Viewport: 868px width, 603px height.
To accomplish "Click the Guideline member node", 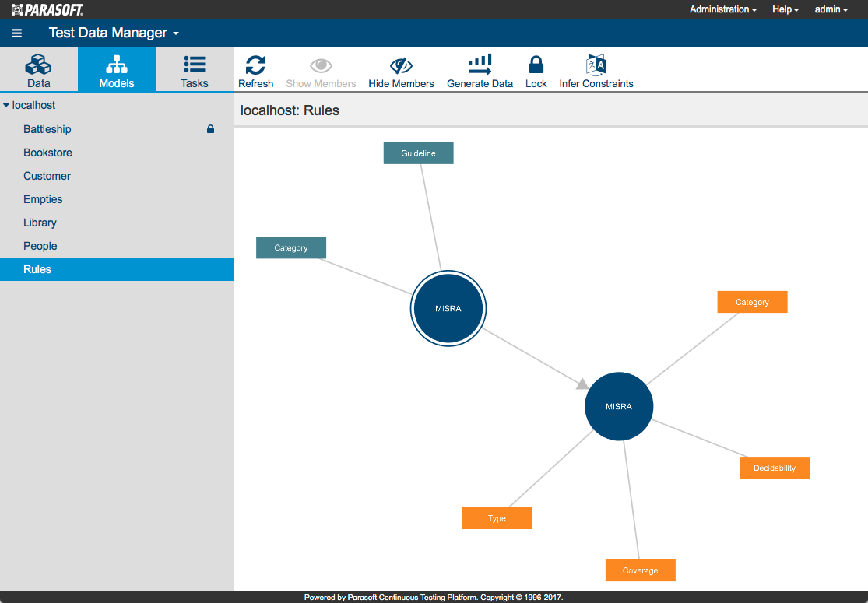I will coord(419,153).
